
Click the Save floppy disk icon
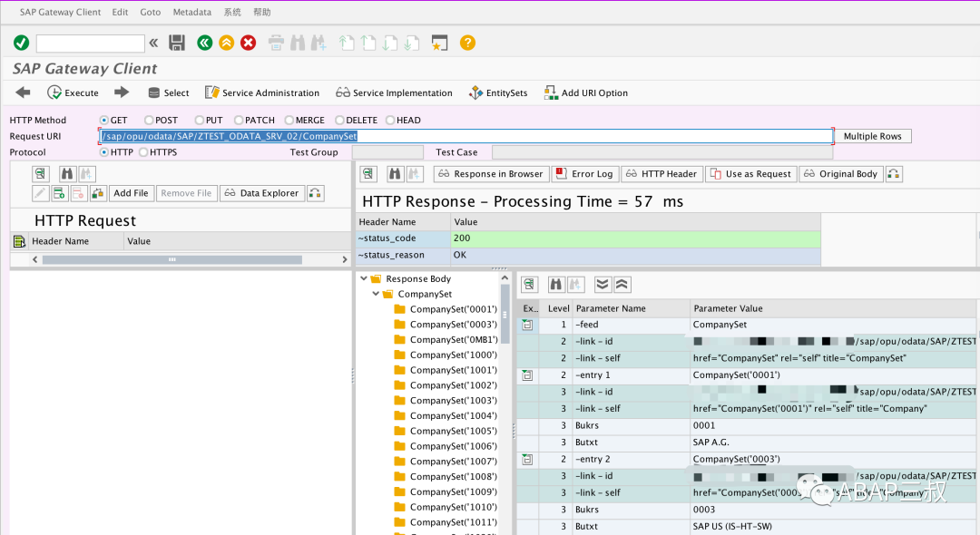[177, 43]
